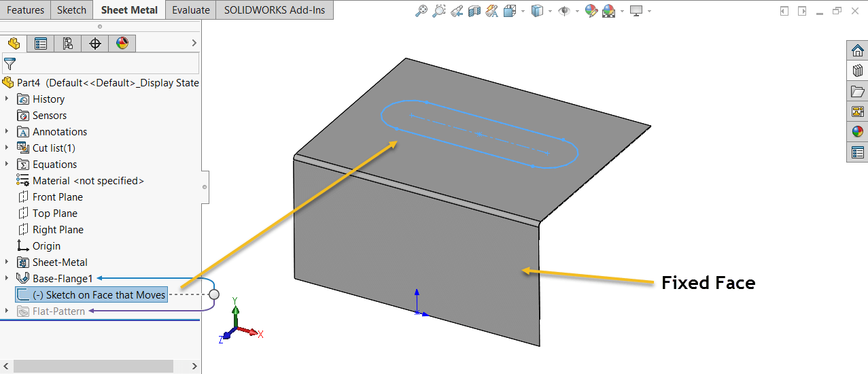
Task: Open Edit Appearance from the view toolbar
Action: 591,10
